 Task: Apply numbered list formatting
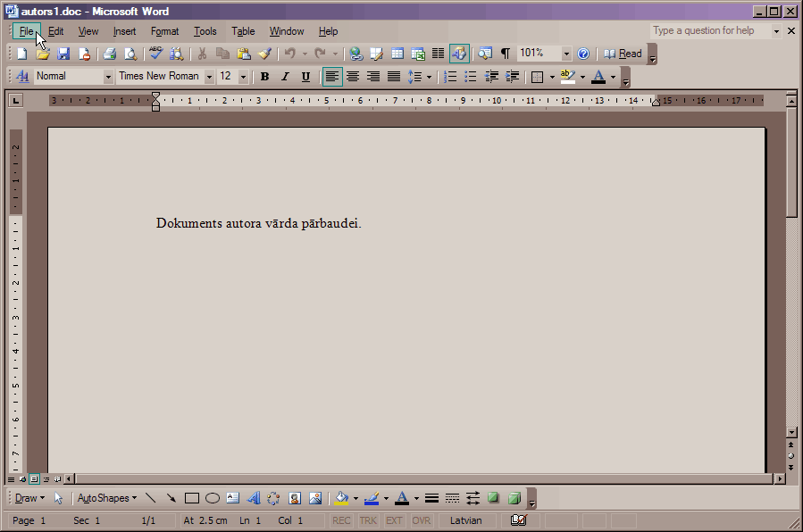click(x=450, y=77)
